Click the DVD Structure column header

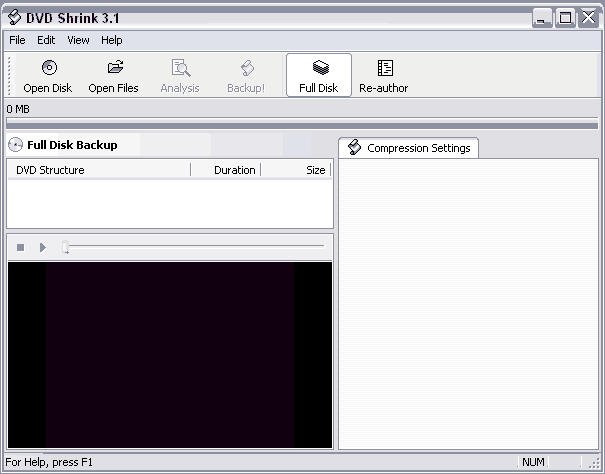pos(99,170)
